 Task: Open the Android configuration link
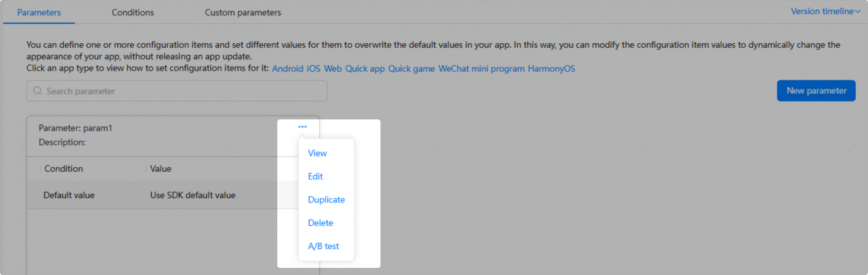[x=288, y=68]
